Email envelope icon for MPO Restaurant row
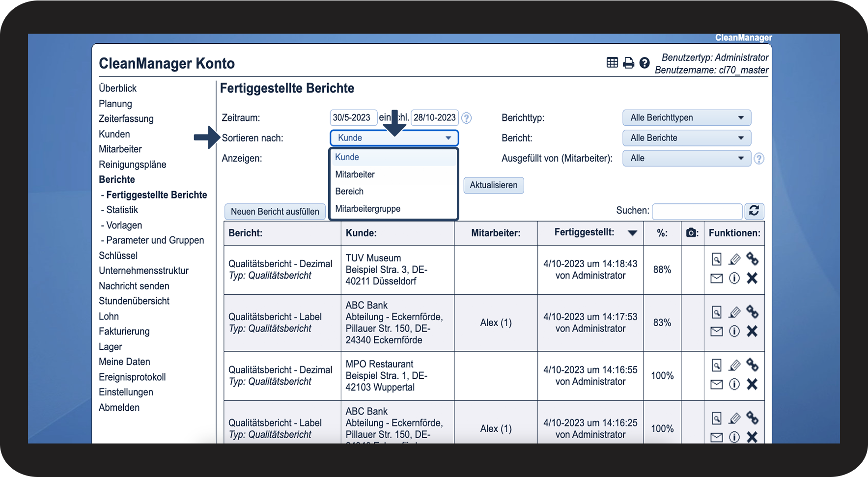Screen dimensions: 868x477 [717, 385]
